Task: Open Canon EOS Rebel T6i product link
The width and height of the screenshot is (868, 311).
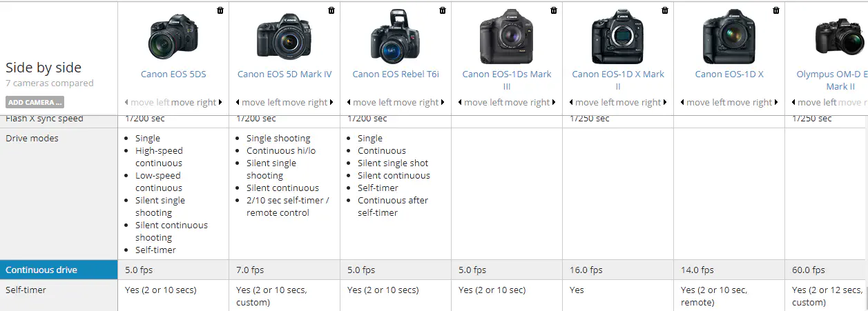Action: (x=396, y=74)
